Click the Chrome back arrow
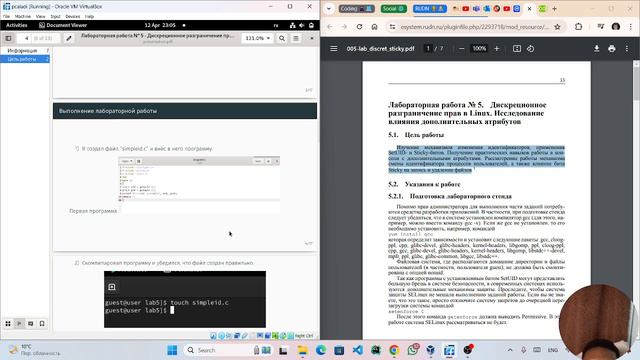 [x=330, y=27]
